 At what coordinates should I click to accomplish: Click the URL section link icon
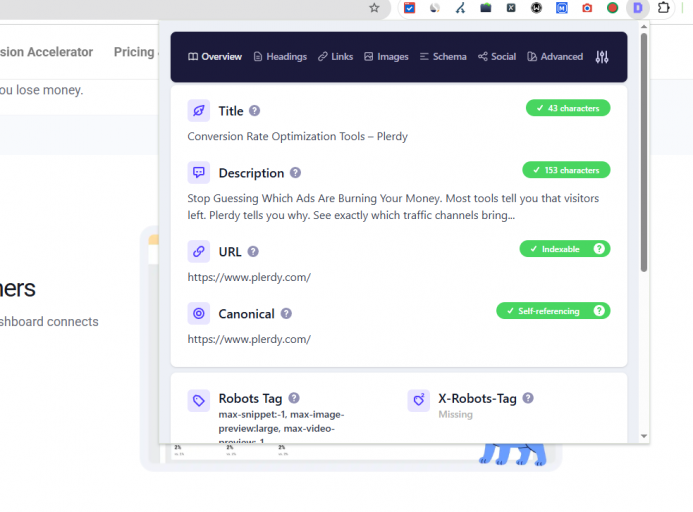(x=199, y=252)
